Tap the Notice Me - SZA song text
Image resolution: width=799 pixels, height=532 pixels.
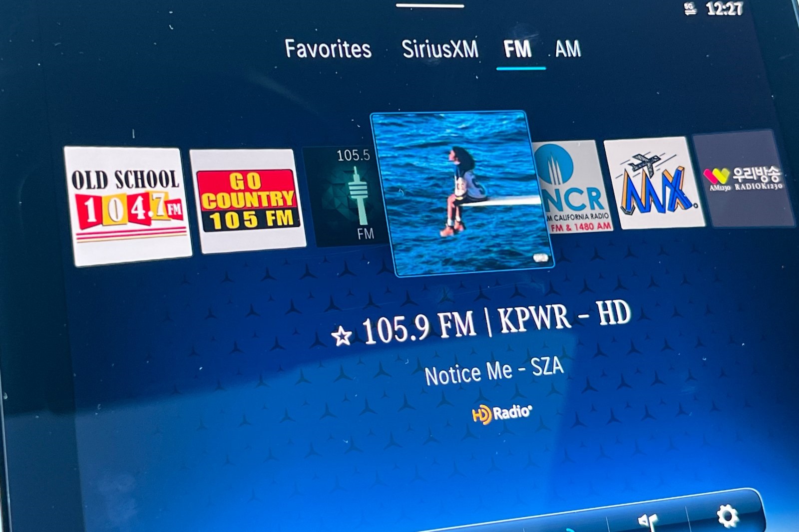click(x=494, y=371)
